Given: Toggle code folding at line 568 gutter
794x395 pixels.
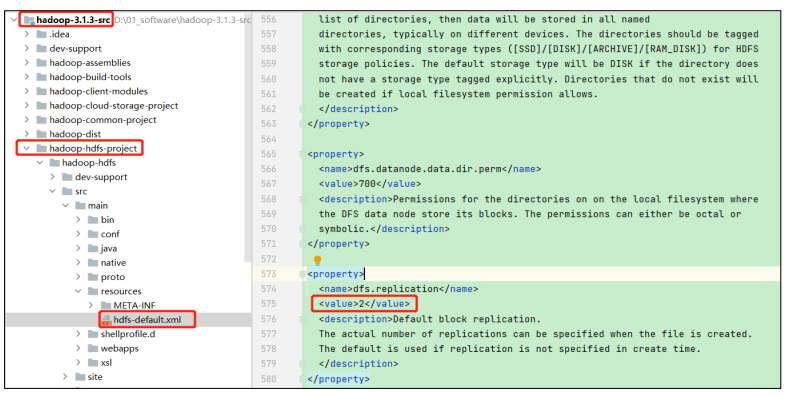Looking at the screenshot, I should click(303, 199).
